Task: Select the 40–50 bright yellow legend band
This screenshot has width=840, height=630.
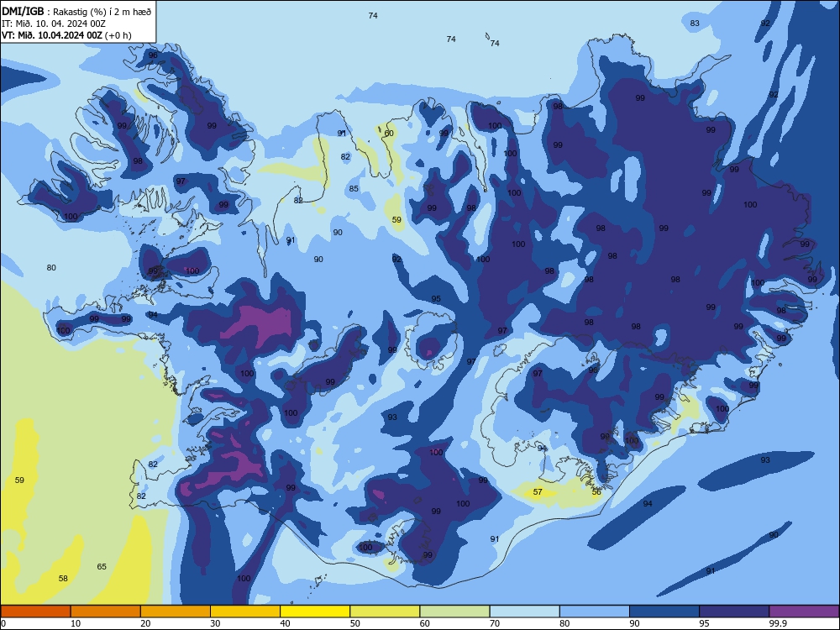Action: [315, 612]
